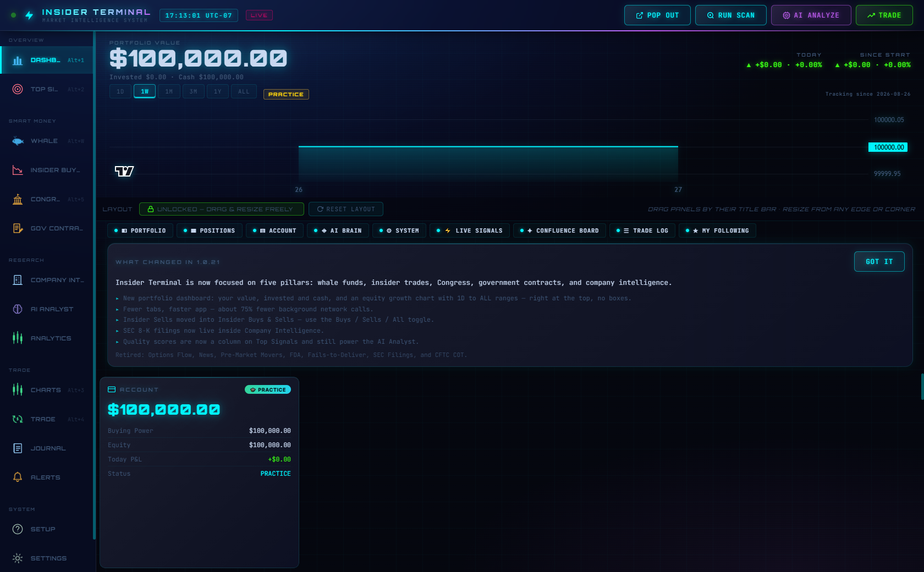Dismiss the What Changed notice with Got It
This screenshot has width=924, height=572.
[x=879, y=262]
